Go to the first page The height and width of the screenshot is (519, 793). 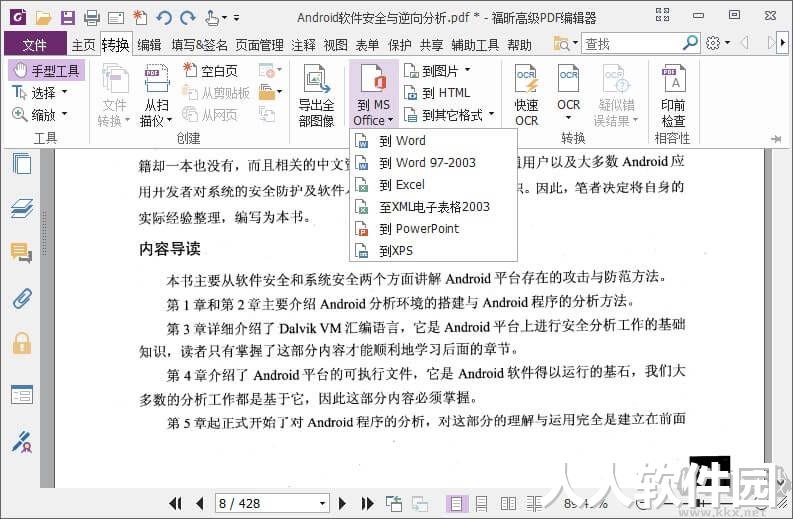(175, 503)
